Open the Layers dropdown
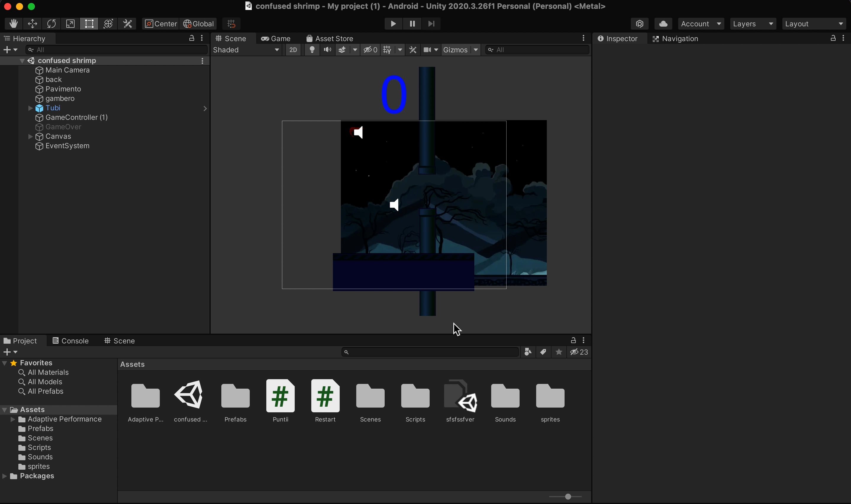The width and height of the screenshot is (851, 504). pos(753,24)
